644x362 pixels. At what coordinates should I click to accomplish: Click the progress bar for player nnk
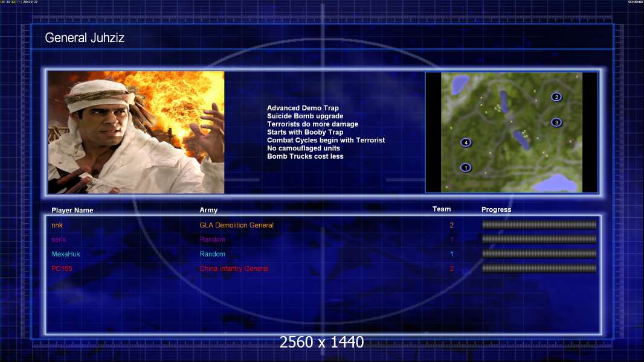[x=539, y=224]
